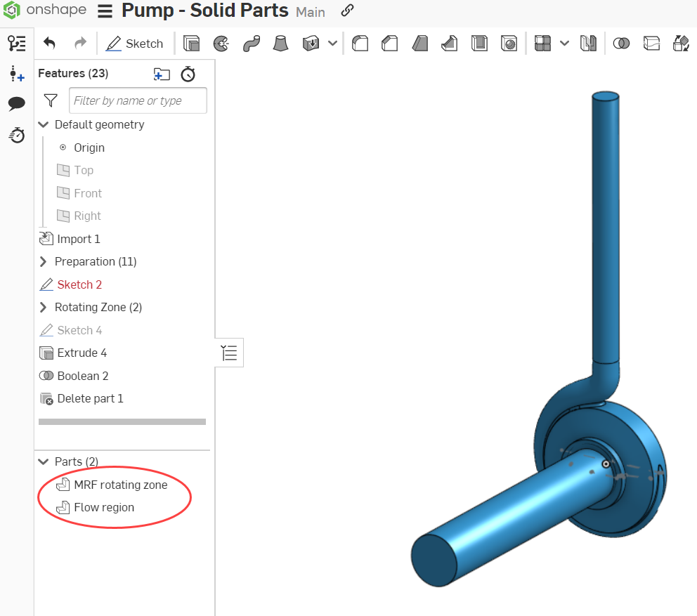Click the Redo arrow
Viewport: 697px width, 616px height.
pos(80,44)
